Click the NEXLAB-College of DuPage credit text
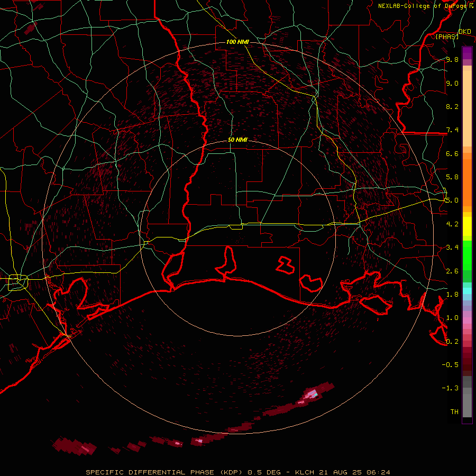The width and height of the screenshot is (476, 476). pyautogui.click(x=423, y=6)
